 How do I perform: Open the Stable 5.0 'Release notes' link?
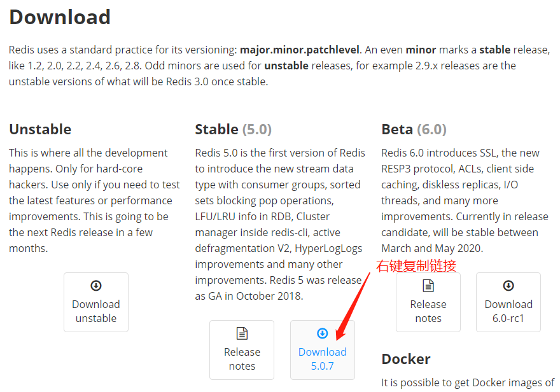[242, 359]
